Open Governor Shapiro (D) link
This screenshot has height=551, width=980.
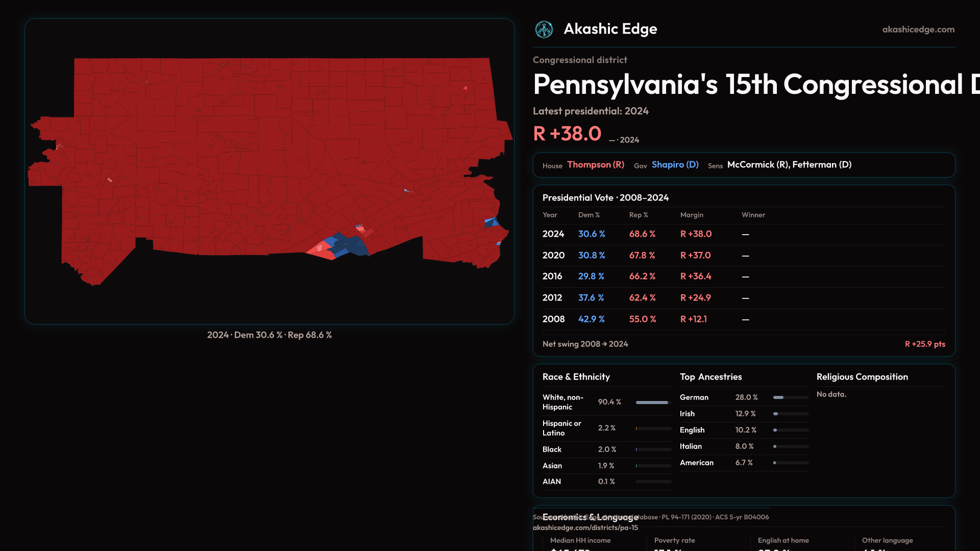coord(675,165)
